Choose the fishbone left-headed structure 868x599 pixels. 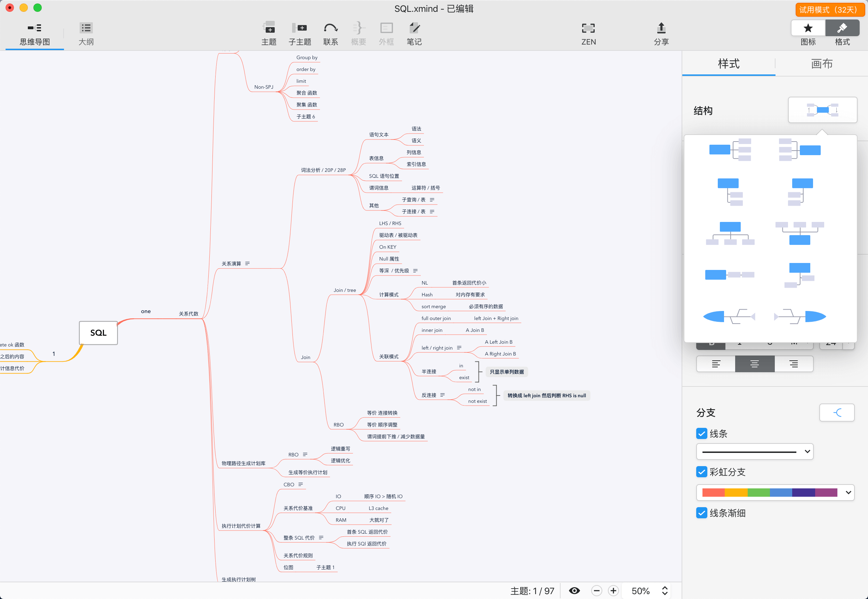tap(730, 317)
